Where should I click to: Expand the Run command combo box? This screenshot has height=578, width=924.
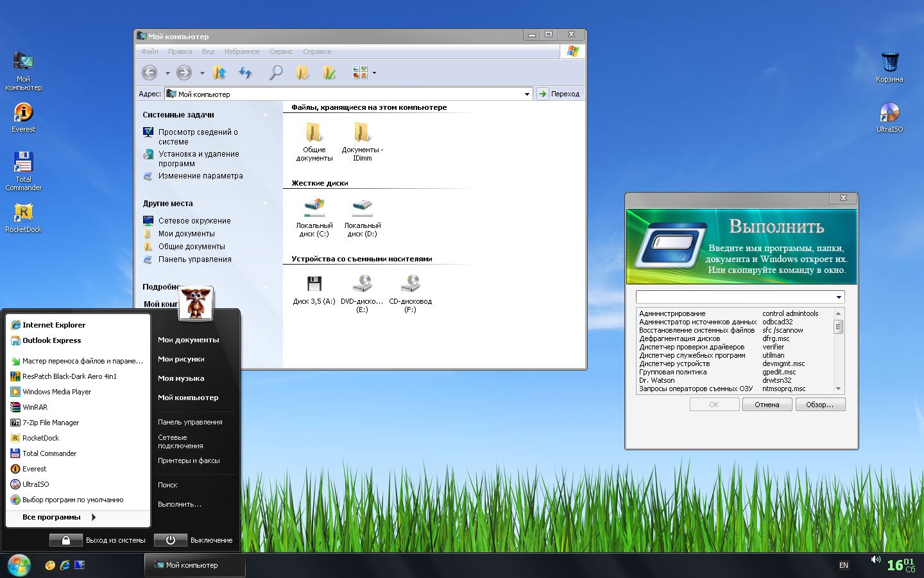[x=838, y=297]
